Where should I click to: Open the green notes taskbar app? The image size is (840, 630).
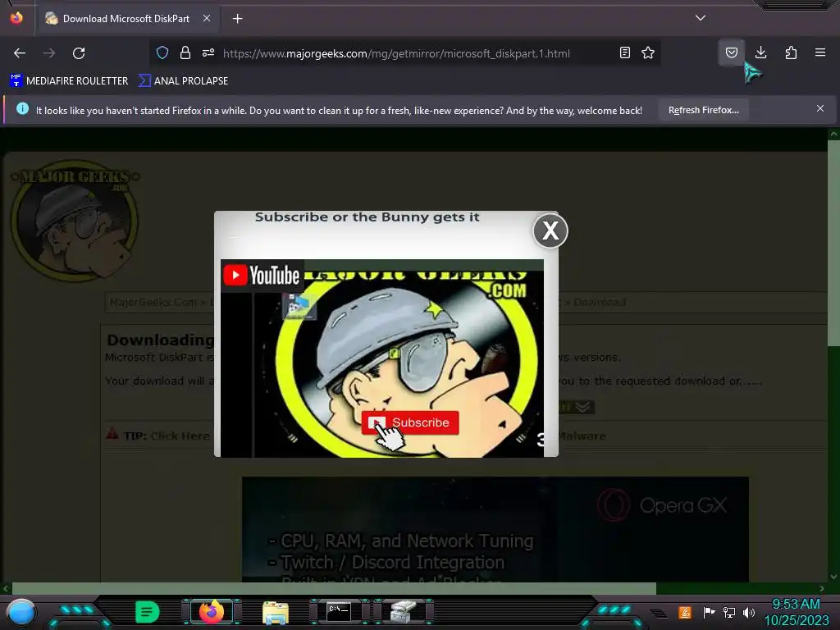(x=148, y=612)
